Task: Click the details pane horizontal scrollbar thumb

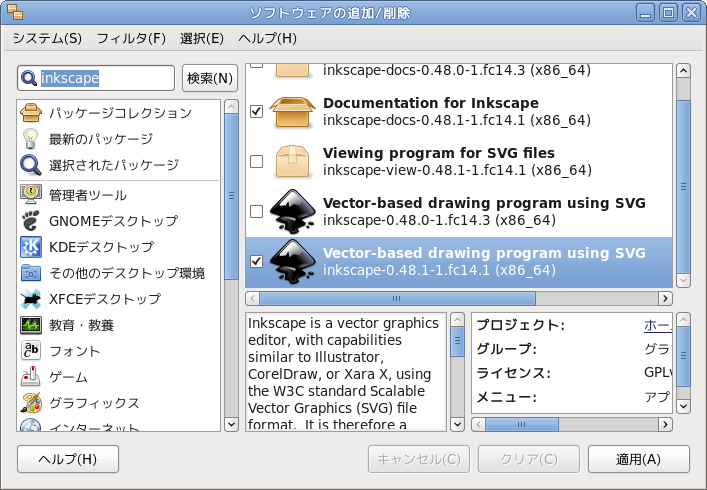Action: tap(522, 425)
